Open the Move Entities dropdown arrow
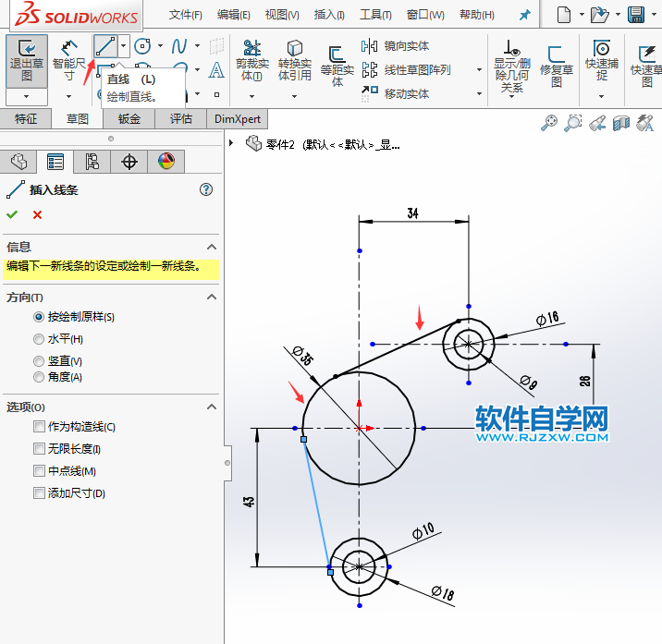 (x=479, y=93)
